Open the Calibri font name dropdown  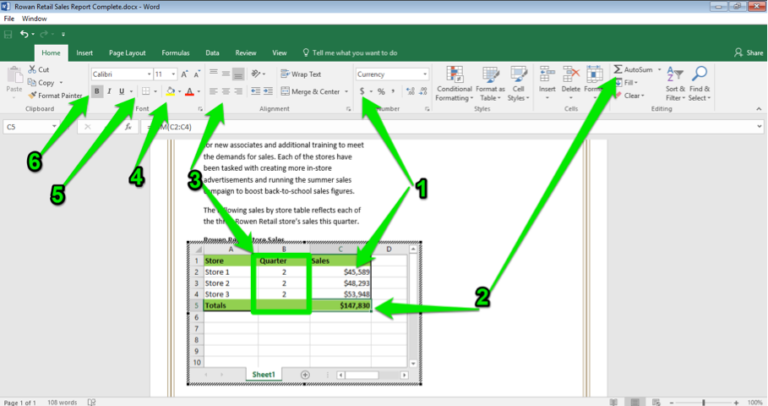point(149,74)
